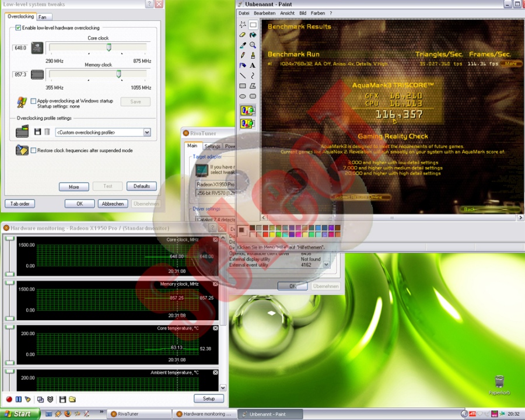Image resolution: width=525 pixels, height=420 pixels.
Task: Click the Defaults button
Action: click(142, 186)
